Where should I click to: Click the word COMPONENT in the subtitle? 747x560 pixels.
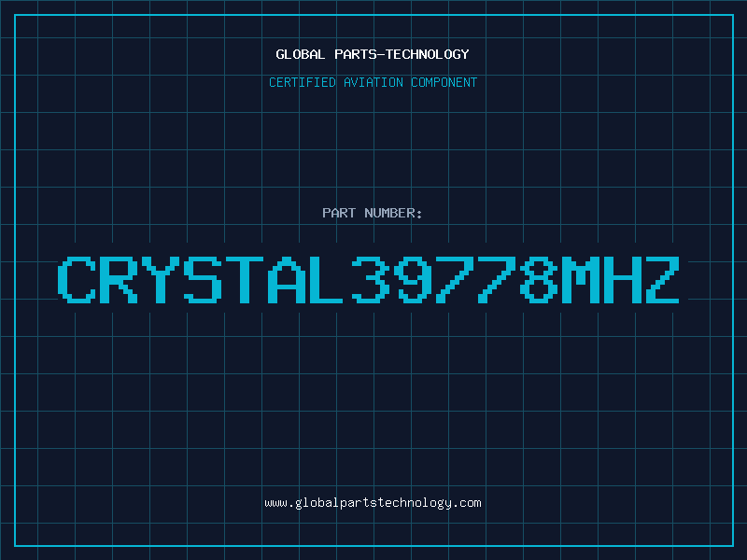(444, 82)
